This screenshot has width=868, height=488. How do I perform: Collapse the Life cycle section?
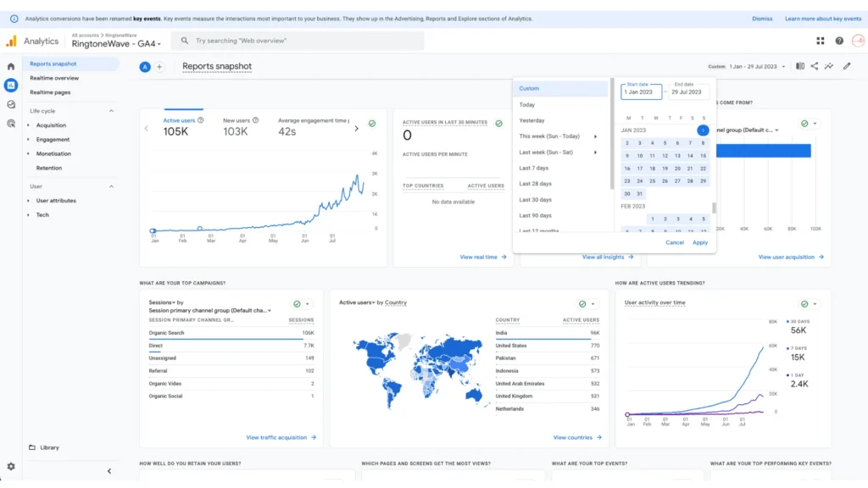tap(111, 111)
